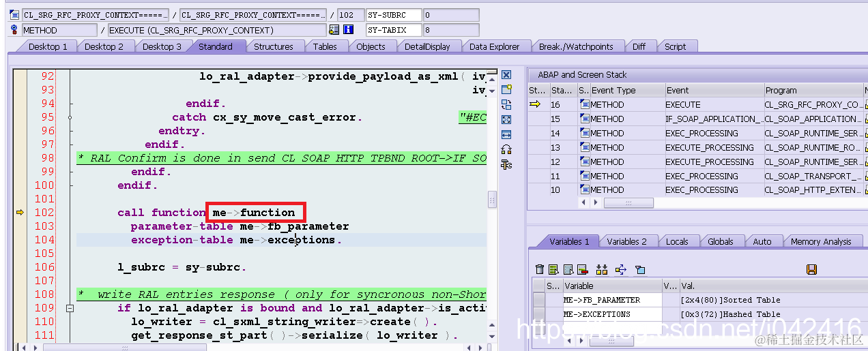This screenshot has width=868, height=351.
Task: Click the maximize horizontally icon beside editor
Action: 506,134
